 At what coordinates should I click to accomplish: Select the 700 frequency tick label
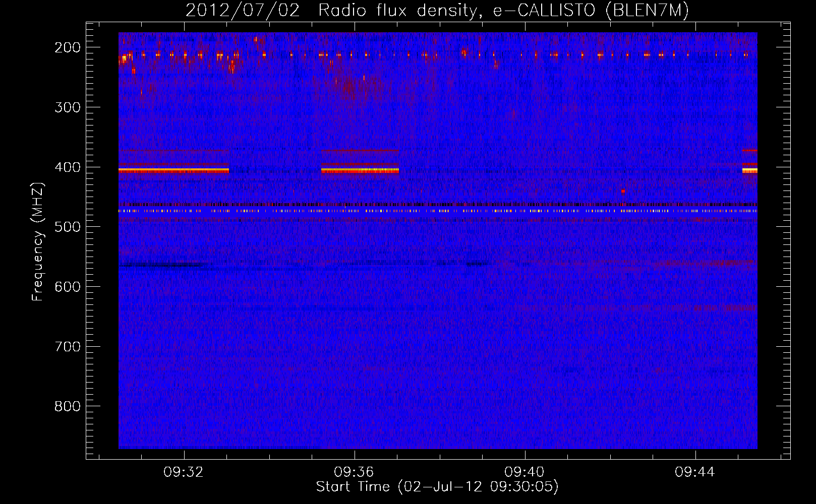pos(68,347)
